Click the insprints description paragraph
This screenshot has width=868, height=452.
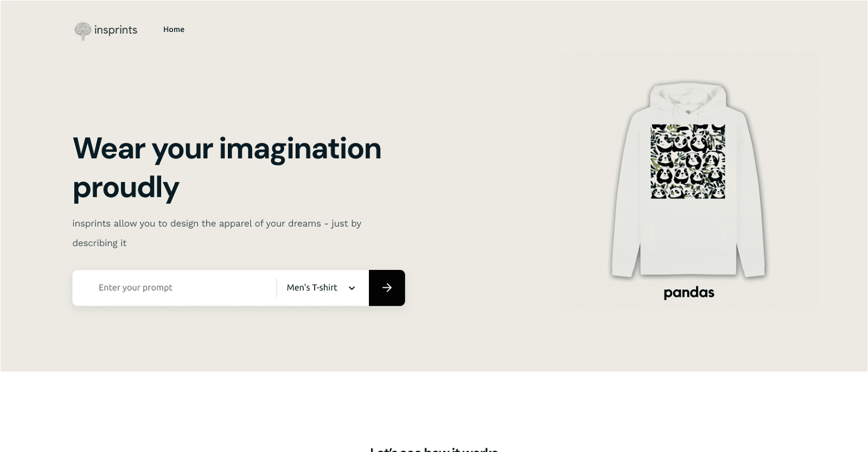pos(217,233)
